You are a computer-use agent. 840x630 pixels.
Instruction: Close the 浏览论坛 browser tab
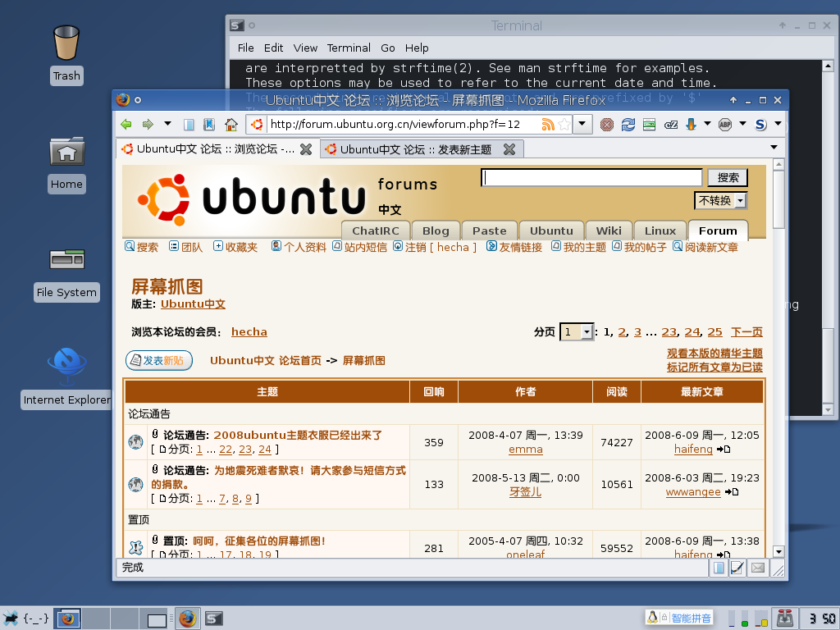coord(306,149)
